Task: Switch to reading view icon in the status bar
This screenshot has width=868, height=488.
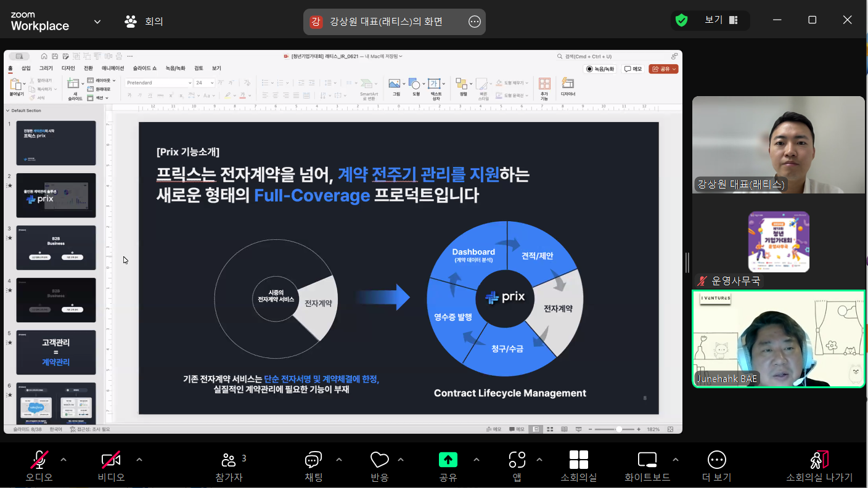Action: click(564, 429)
